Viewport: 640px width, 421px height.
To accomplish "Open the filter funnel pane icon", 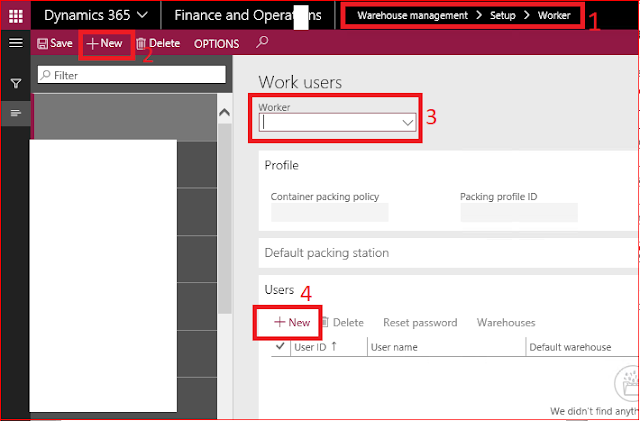I will tap(16, 84).
